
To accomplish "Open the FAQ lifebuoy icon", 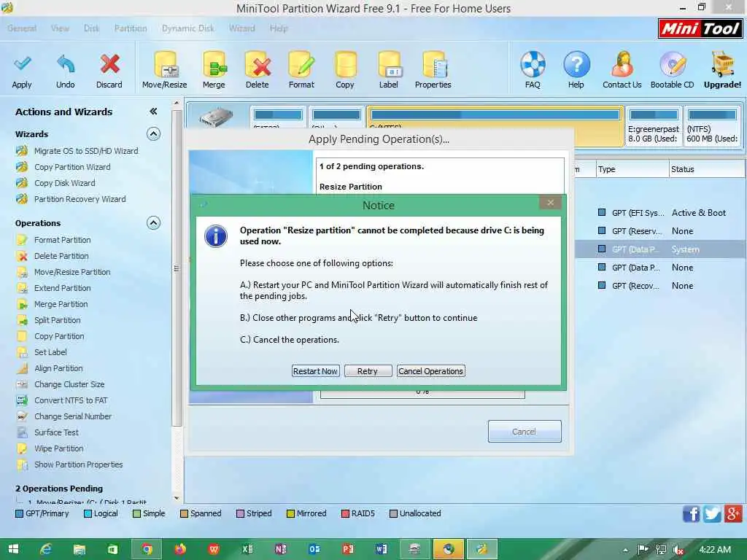I will [533, 65].
